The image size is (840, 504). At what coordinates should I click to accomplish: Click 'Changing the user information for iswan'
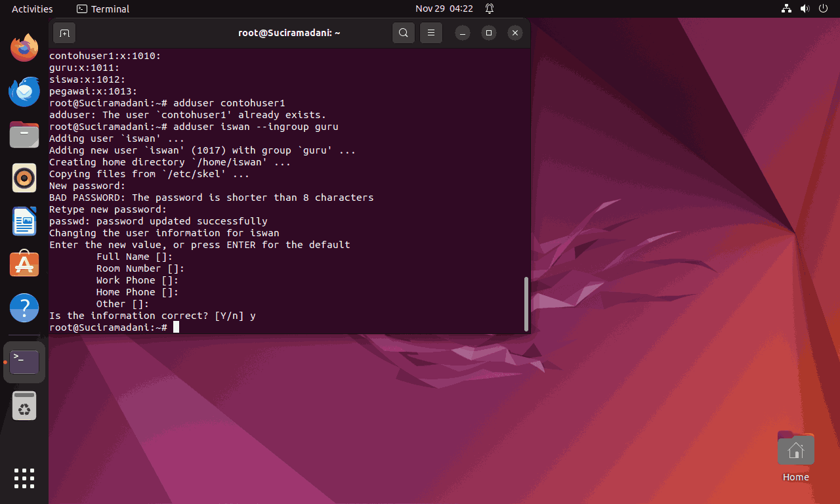pyautogui.click(x=164, y=233)
